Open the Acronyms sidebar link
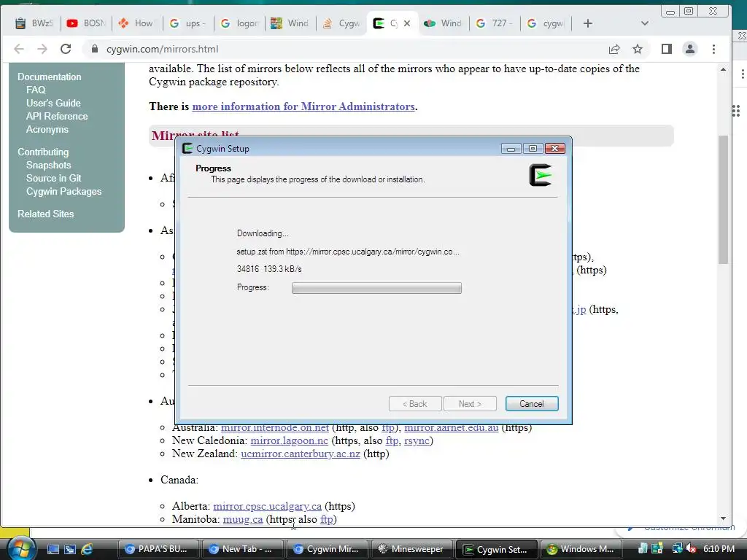 (x=47, y=130)
